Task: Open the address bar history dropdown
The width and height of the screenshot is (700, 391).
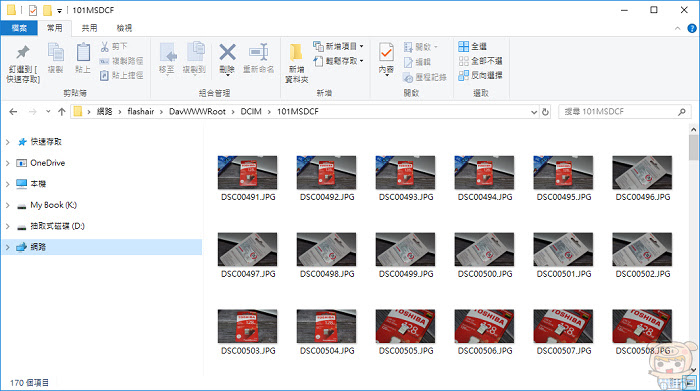Action: [533, 112]
